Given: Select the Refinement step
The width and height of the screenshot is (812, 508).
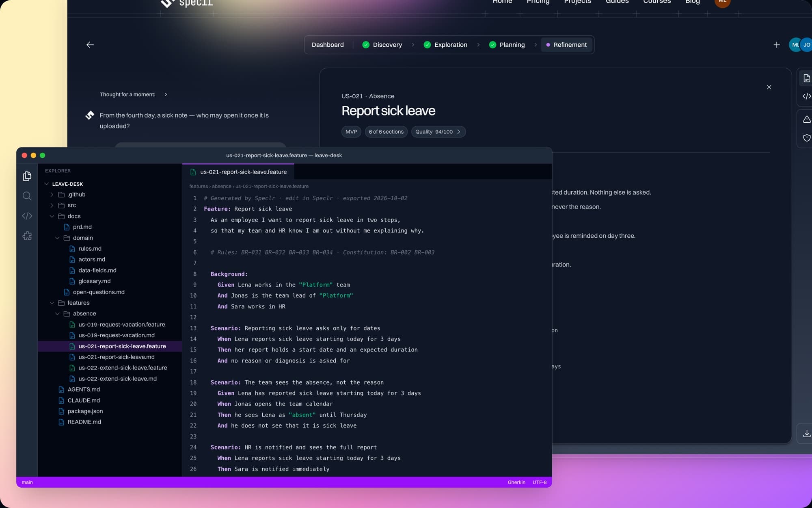Looking at the screenshot, I should click(566, 45).
